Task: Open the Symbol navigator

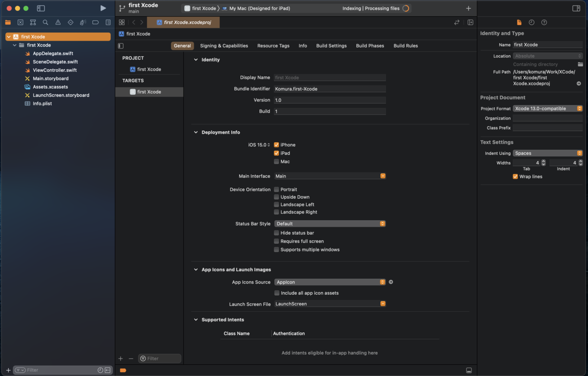Action: point(33,23)
